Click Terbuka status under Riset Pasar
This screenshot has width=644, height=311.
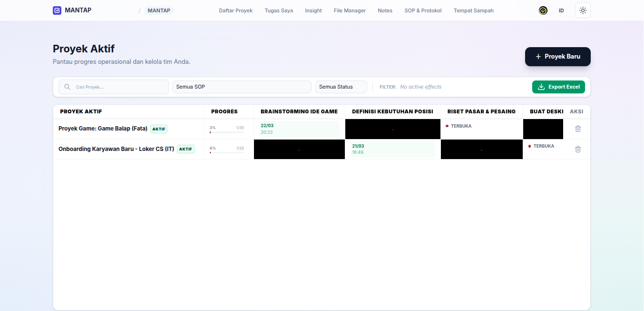459,126
